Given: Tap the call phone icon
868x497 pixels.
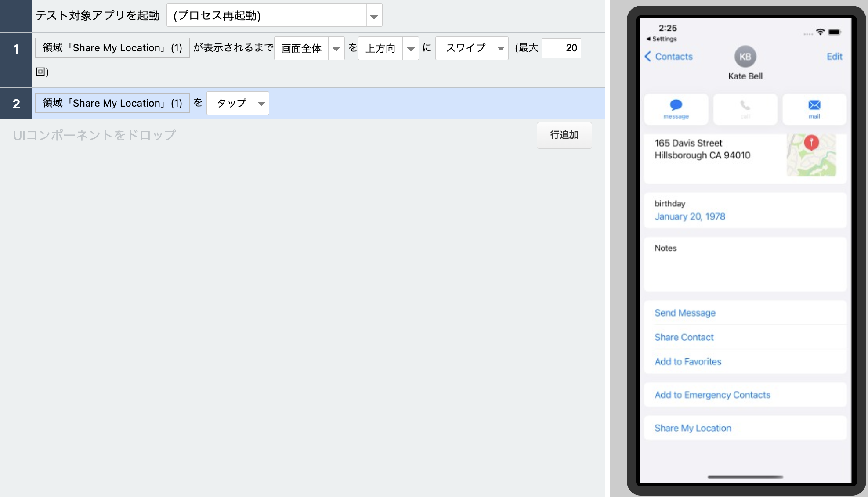Looking at the screenshot, I should coord(745,105).
